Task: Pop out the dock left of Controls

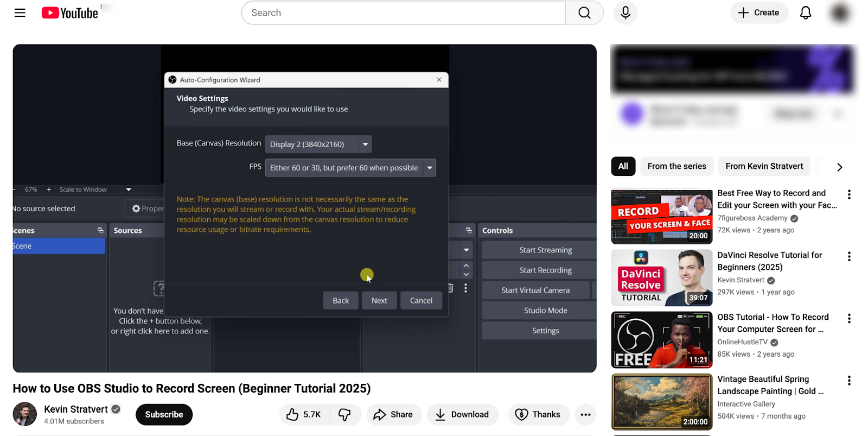Action: 469,230
